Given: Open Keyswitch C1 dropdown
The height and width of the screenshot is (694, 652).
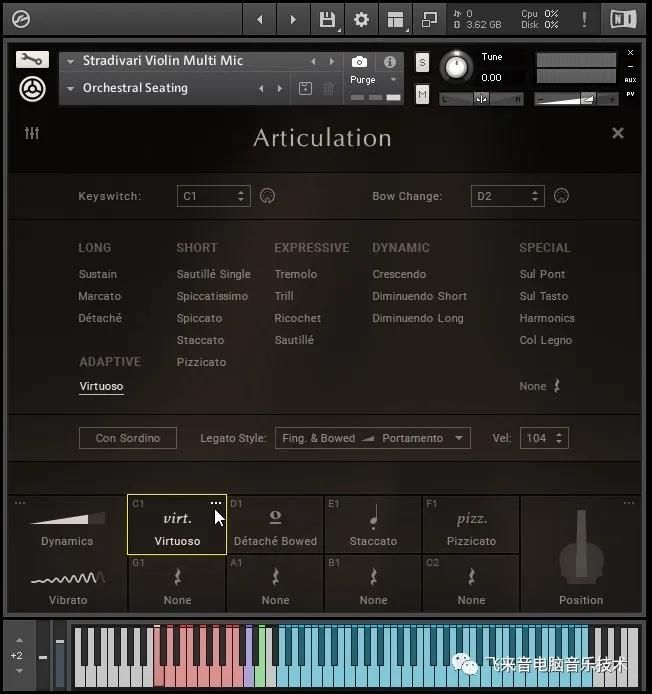Looking at the screenshot, I should tap(214, 196).
